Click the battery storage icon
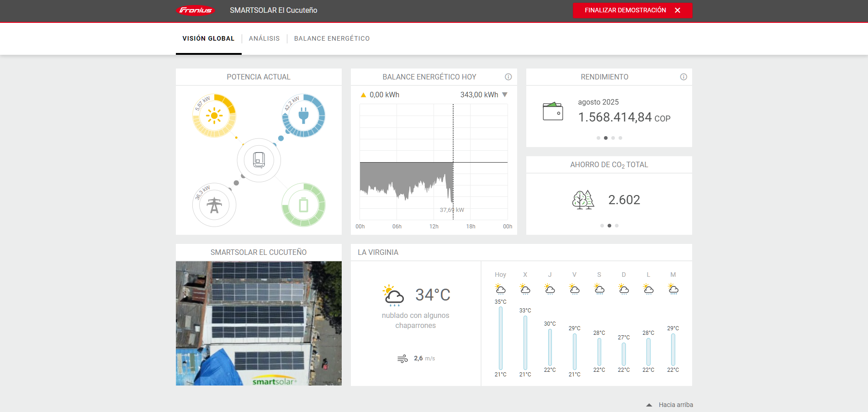The width and height of the screenshot is (868, 412). 303,205
